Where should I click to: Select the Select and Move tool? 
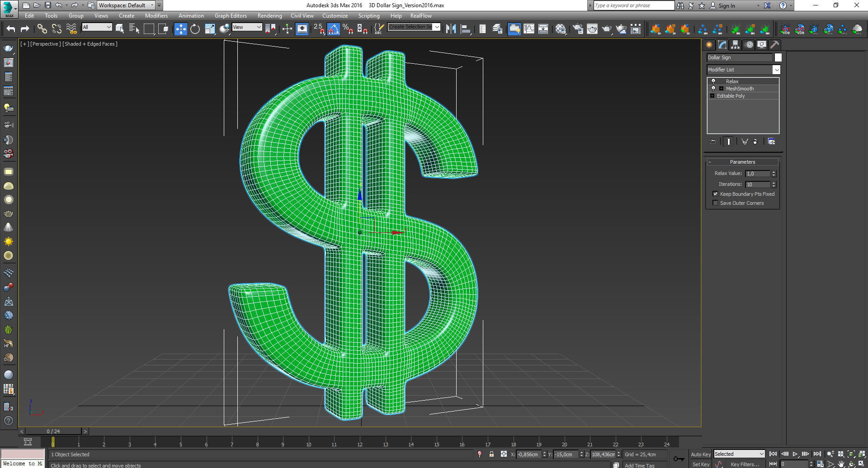(x=181, y=29)
